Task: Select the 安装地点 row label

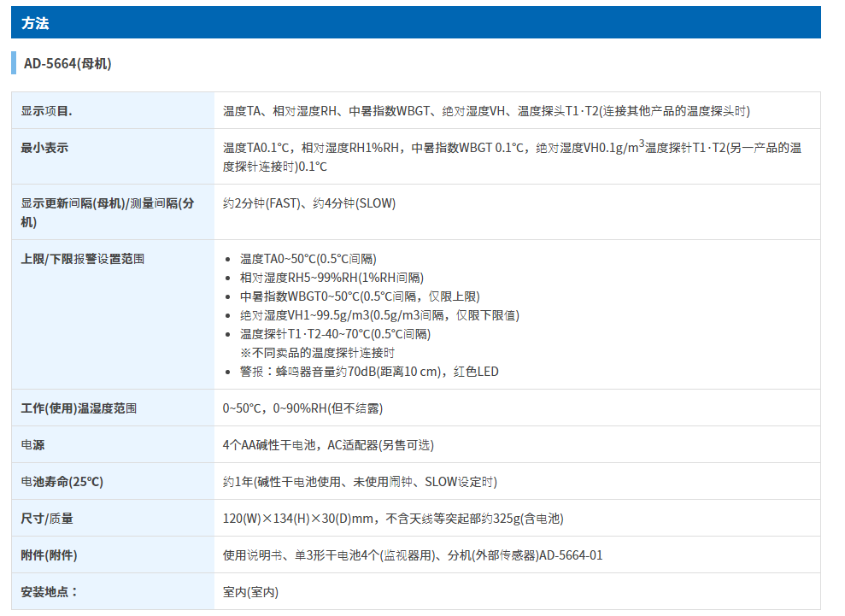Action: [x=50, y=592]
